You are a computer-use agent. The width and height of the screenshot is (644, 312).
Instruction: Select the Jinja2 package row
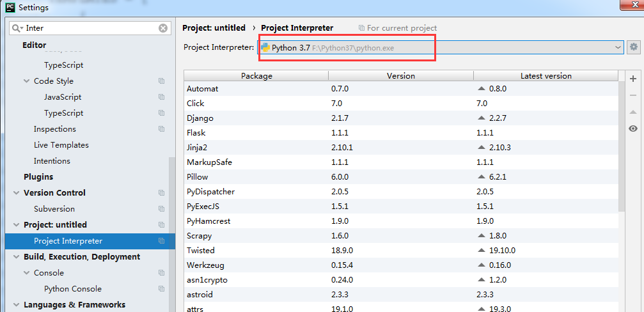coord(401,148)
